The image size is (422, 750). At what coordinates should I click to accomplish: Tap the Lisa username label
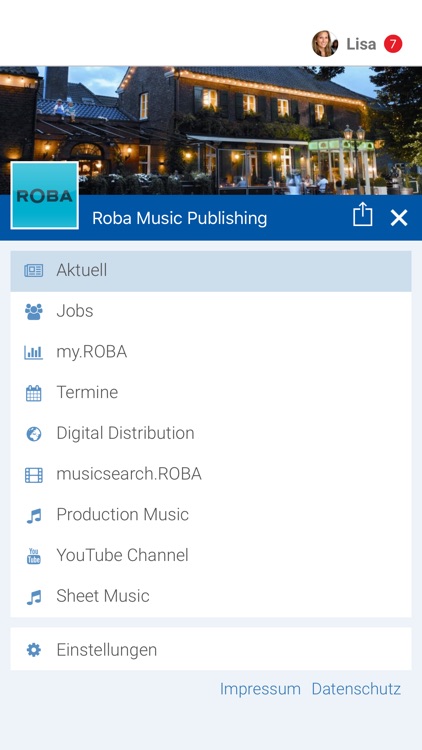pyautogui.click(x=361, y=44)
